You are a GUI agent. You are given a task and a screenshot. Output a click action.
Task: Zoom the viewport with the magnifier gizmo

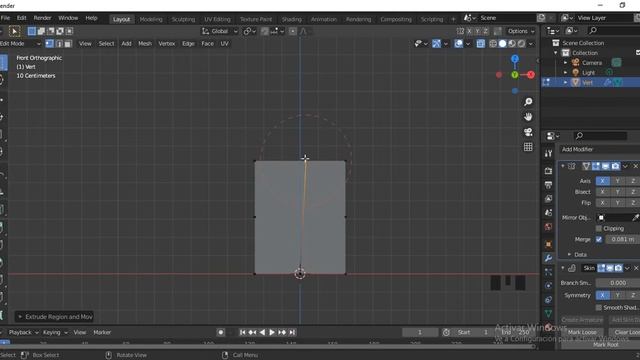pos(528,102)
